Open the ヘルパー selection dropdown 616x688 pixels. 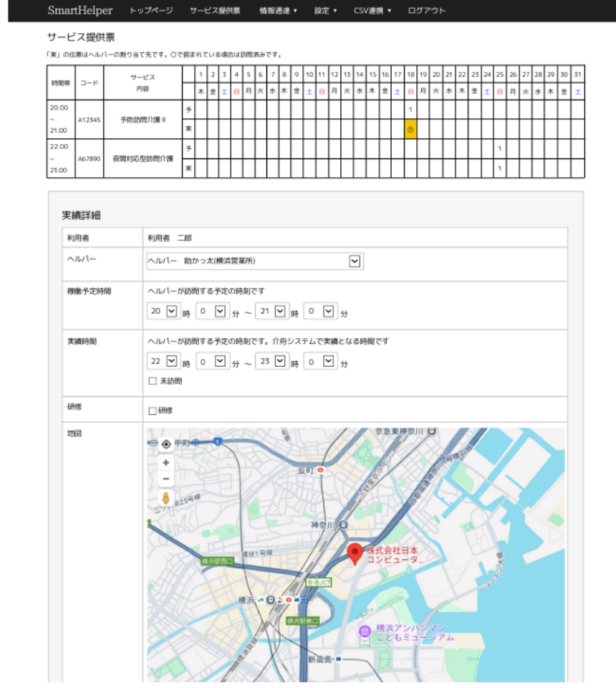pyautogui.click(x=255, y=261)
